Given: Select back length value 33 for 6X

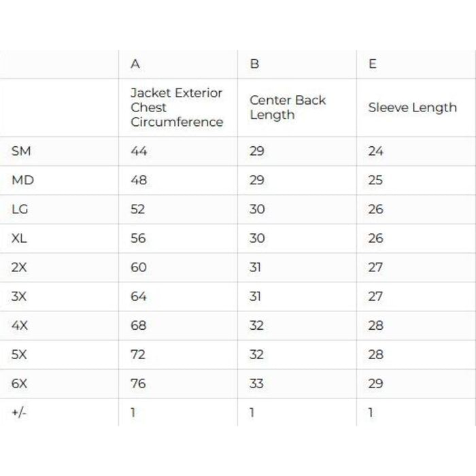Looking at the screenshot, I should pos(256,384).
